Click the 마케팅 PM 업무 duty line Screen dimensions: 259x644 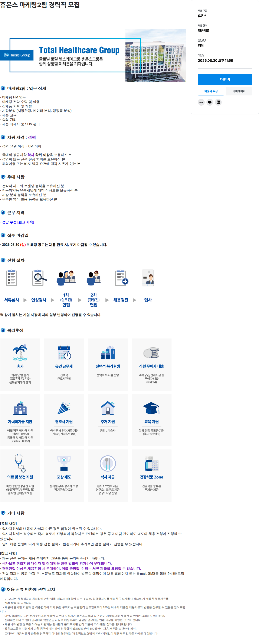point(14,97)
